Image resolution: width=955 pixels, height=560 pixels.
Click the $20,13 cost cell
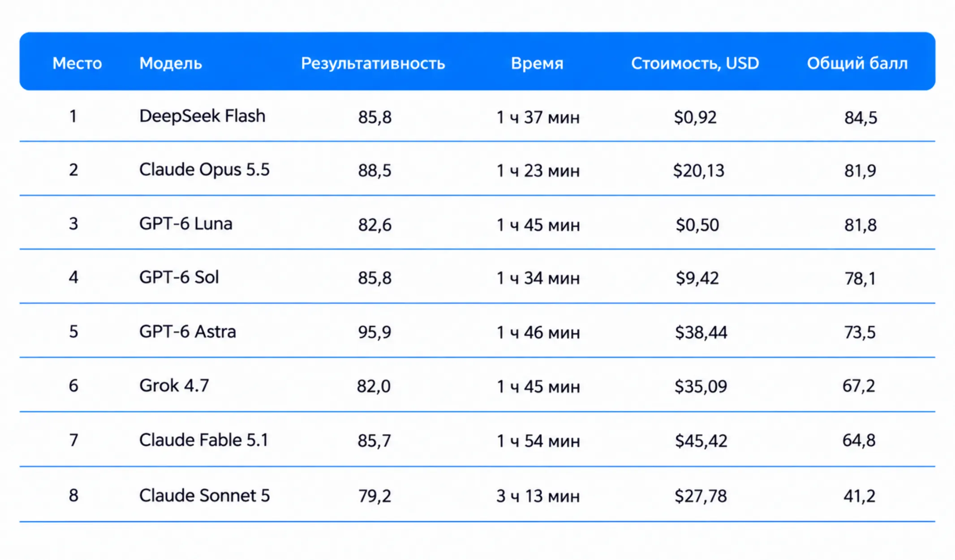tap(699, 170)
